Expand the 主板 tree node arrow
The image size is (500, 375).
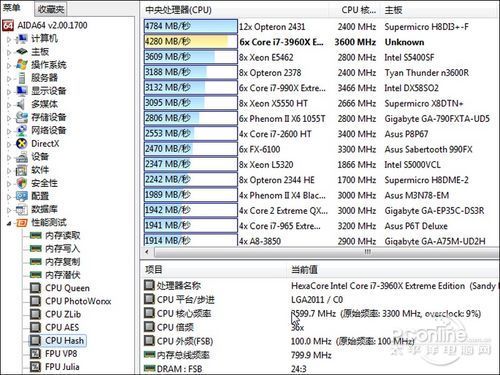coord(9,52)
